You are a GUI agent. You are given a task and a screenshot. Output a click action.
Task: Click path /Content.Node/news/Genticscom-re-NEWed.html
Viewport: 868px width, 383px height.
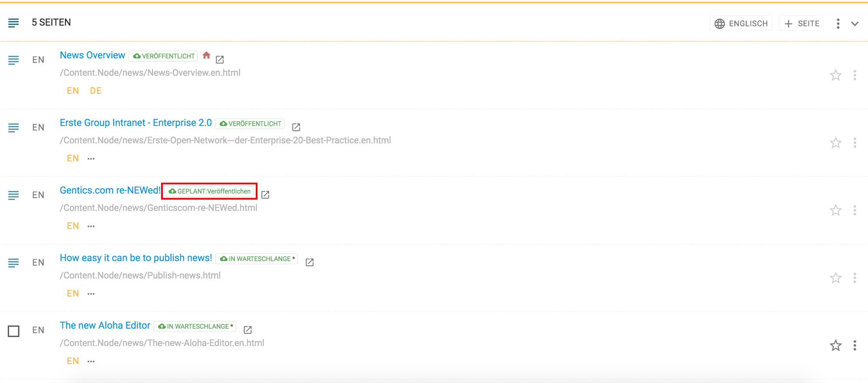[158, 208]
